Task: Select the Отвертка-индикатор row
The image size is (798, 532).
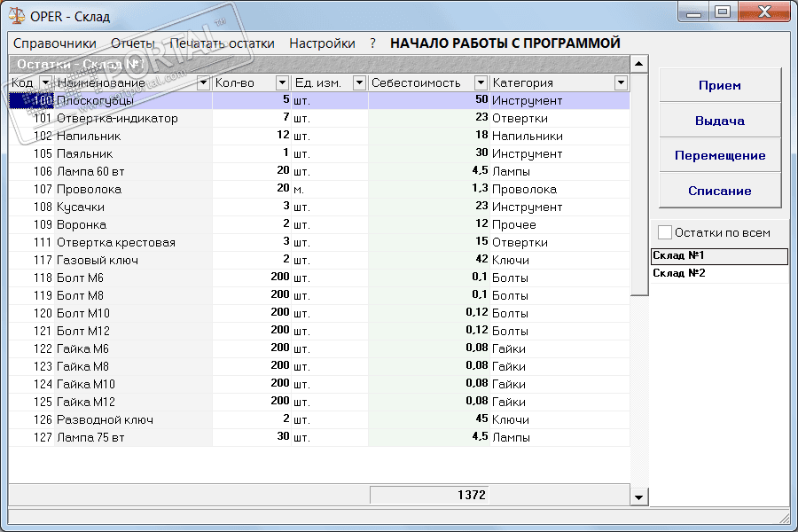Action: [x=319, y=118]
